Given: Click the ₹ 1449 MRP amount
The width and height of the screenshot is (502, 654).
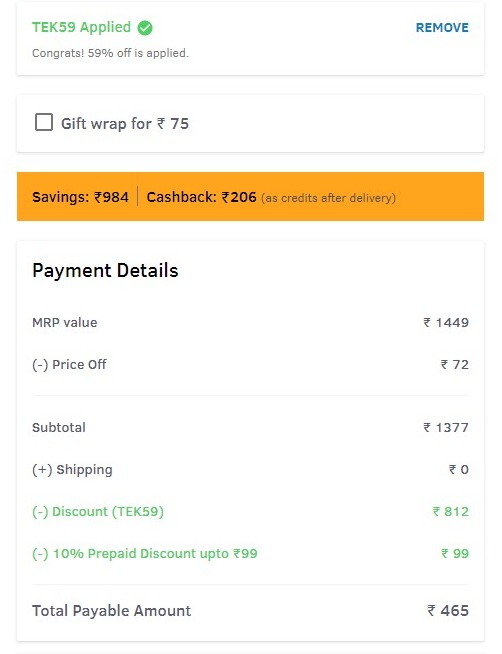Looking at the screenshot, I should coord(446,322).
